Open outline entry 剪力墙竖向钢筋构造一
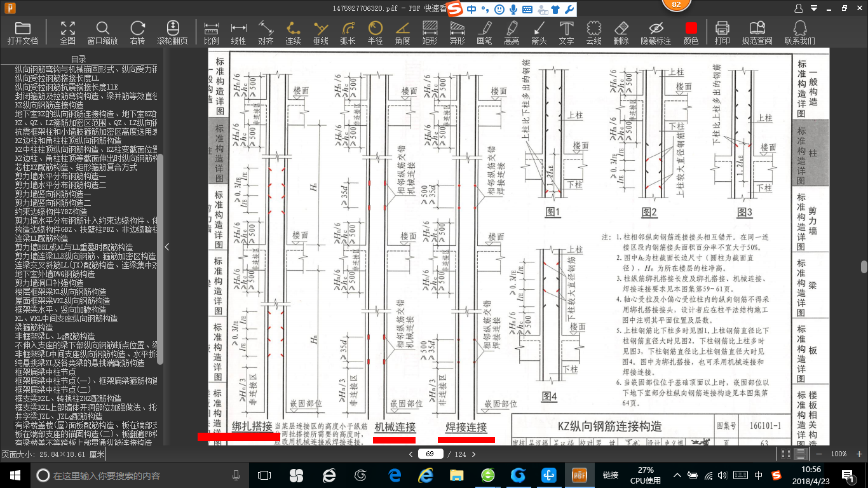 point(53,194)
